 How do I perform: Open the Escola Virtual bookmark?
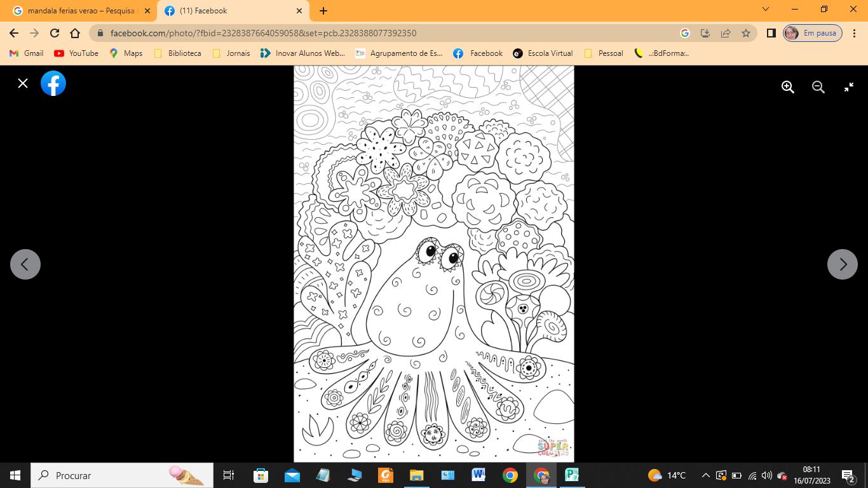click(x=543, y=53)
